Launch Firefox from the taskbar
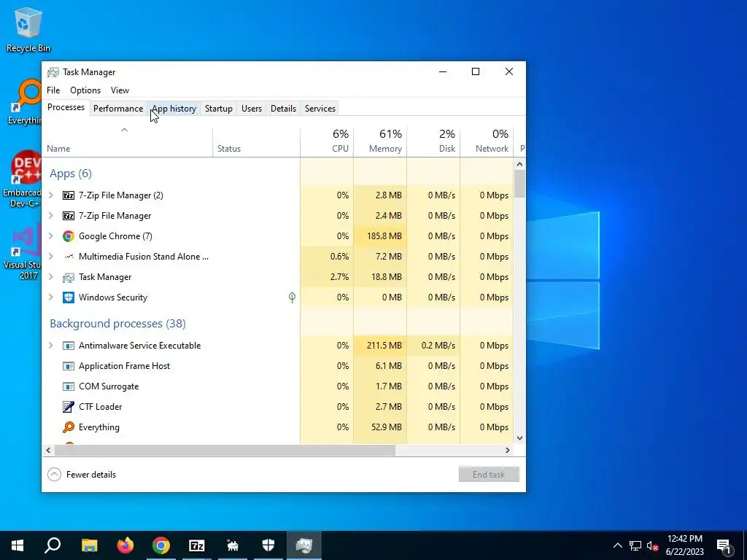747x560 pixels. coord(125,545)
